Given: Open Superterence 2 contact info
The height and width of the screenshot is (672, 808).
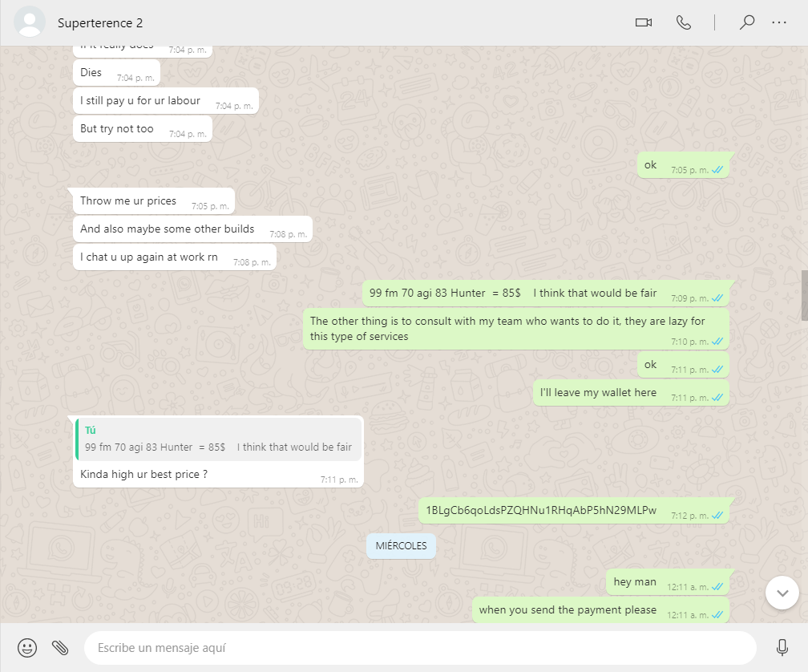Looking at the screenshot, I should [100, 23].
